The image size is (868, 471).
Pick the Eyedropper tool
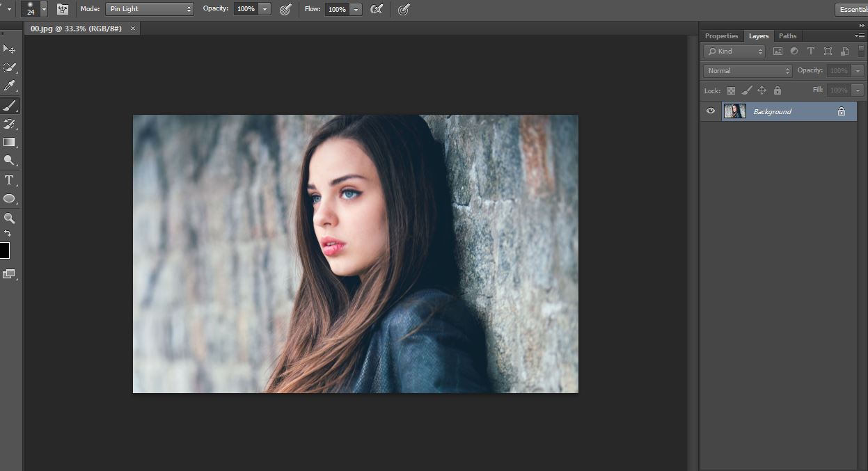[9, 86]
